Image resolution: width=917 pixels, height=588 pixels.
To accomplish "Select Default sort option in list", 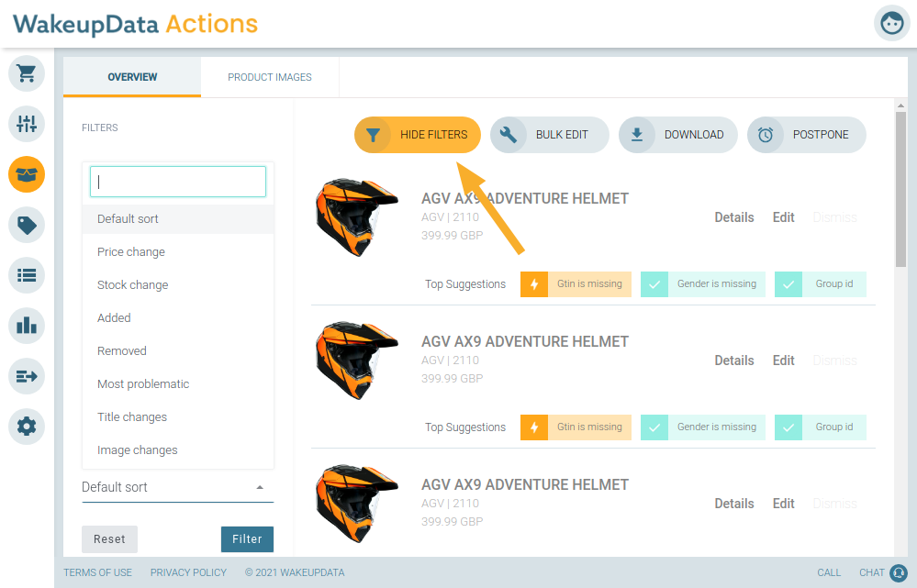I will coord(178,219).
